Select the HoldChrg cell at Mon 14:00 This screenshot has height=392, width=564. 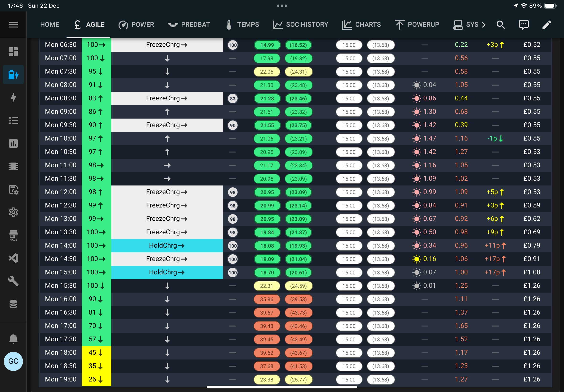pyautogui.click(x=167, y=245)
